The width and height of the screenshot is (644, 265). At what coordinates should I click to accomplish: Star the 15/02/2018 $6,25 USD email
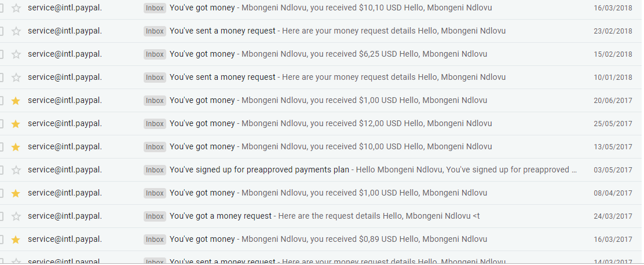click(x=16, y=54)
